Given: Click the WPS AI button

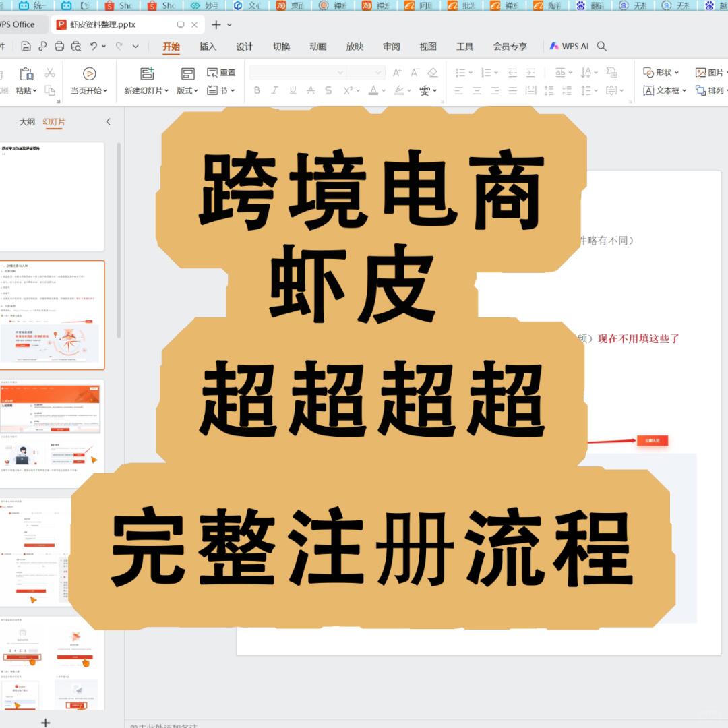Looking at the screenshot, I should tap(569, 46).
